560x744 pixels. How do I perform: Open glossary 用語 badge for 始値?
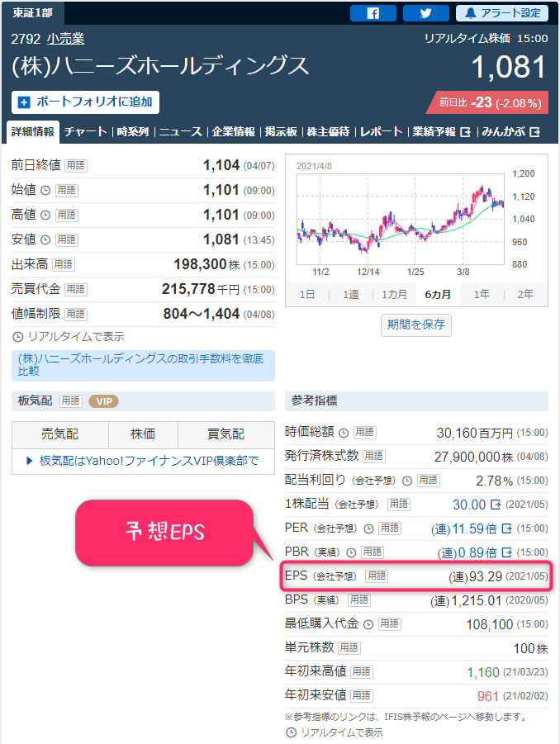pos(66,190)
